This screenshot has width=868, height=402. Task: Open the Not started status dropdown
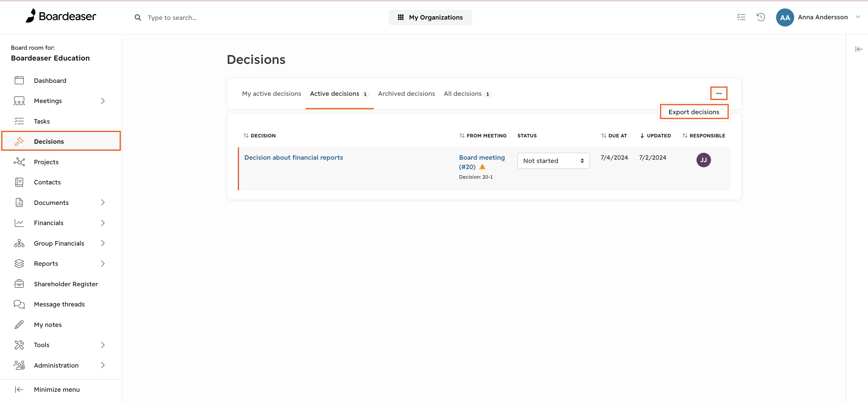pyautogui.click(x=553, y=161)
